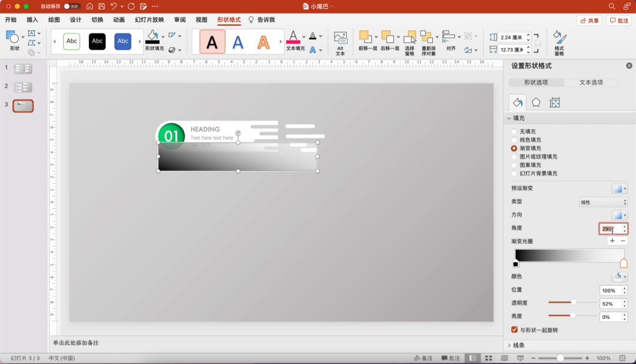The image size is (636, 364).
Task: Toggle the AutoSave (自动保存) switch
Action: pos(71,6)
